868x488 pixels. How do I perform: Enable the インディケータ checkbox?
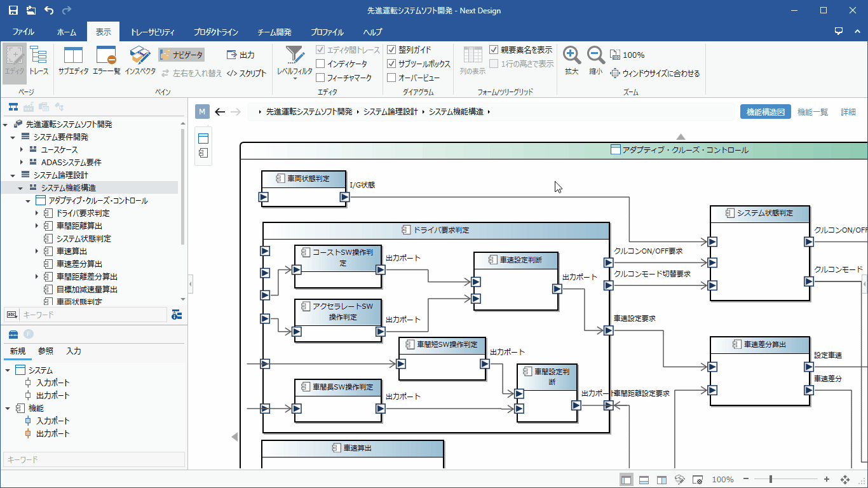pyautogui.click(x=320, y=64)
